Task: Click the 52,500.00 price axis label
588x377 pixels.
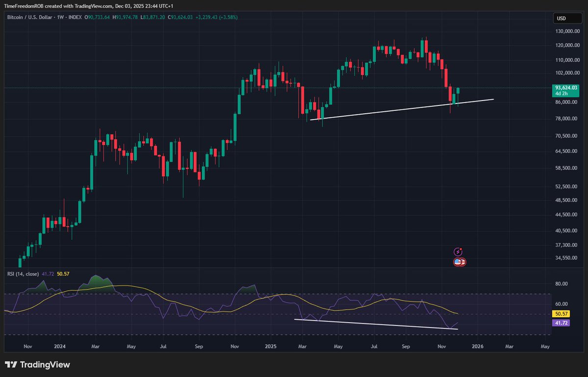Action: [567, 186]
